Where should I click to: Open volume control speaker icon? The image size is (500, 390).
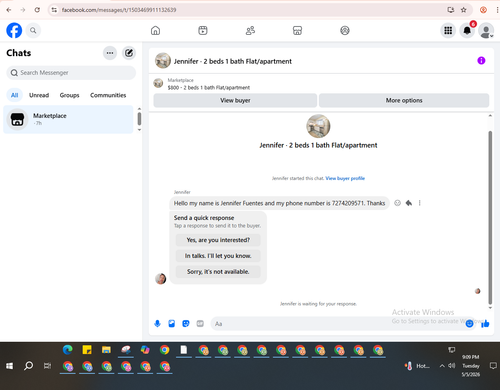point(452,366)
